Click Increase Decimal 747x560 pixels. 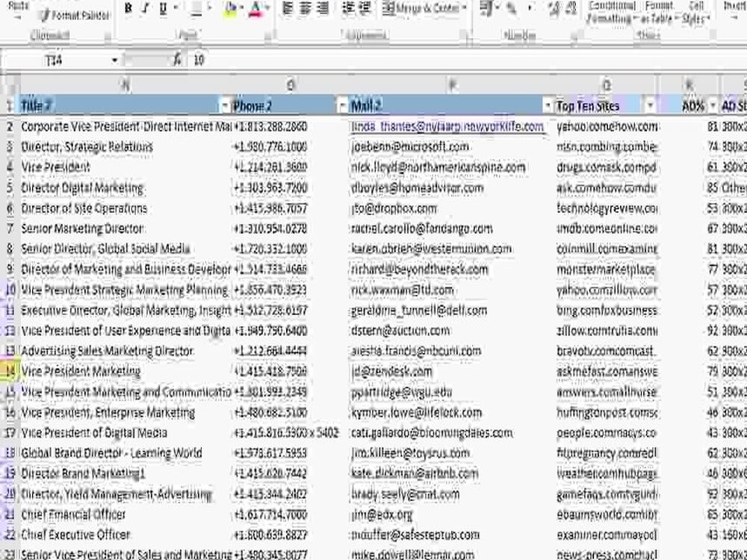tap(554, 8)
